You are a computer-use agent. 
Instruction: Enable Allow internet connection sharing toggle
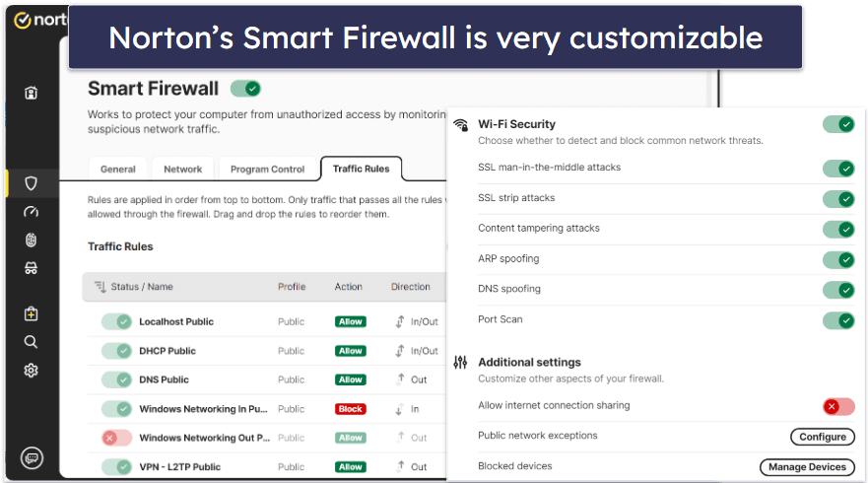(x=838, y=406)
